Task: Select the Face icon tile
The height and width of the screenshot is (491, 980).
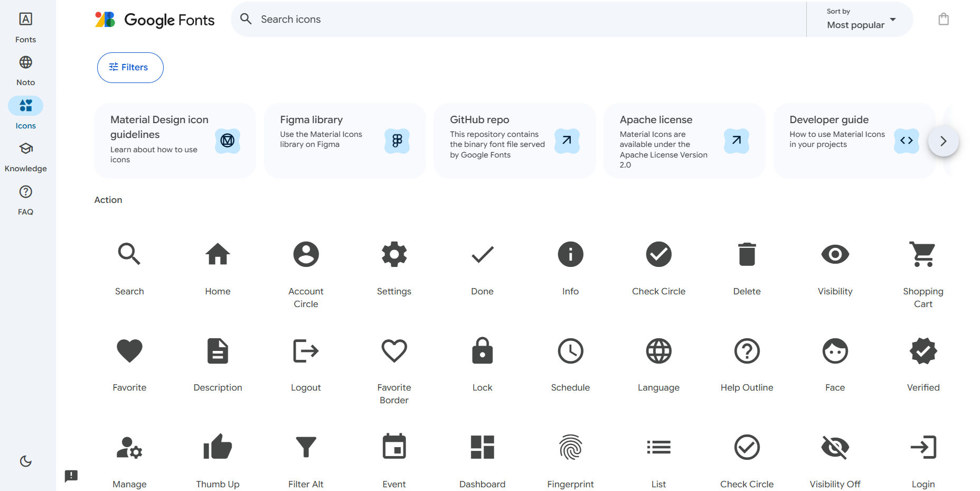Action: (835, 351)
